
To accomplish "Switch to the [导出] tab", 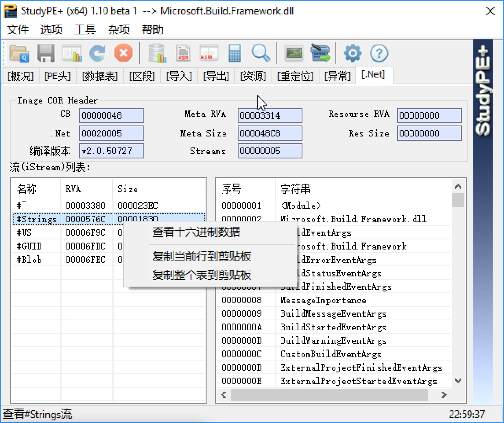I will pos(216,76).
